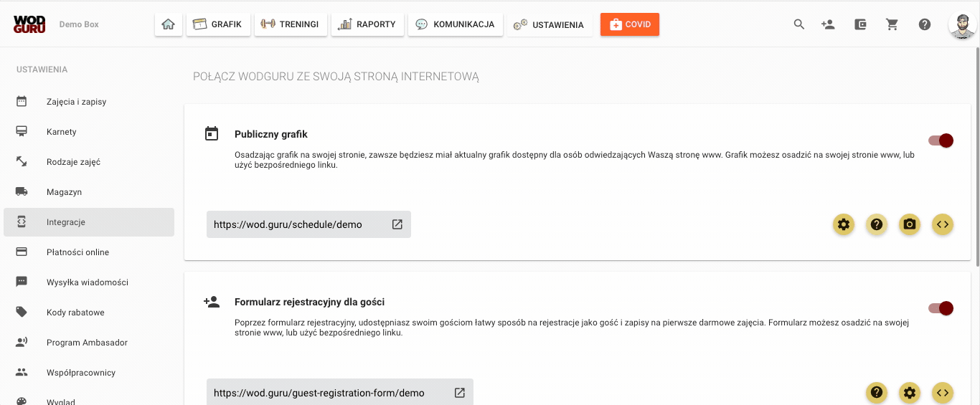Click the header help question mark icon
Viewport: 980px width, 405px height.
(x=925, y=24)
